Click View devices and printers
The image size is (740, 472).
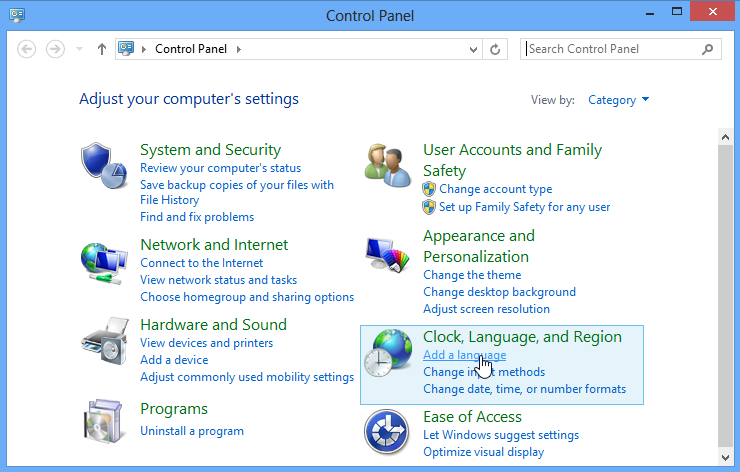pos(207,343)
